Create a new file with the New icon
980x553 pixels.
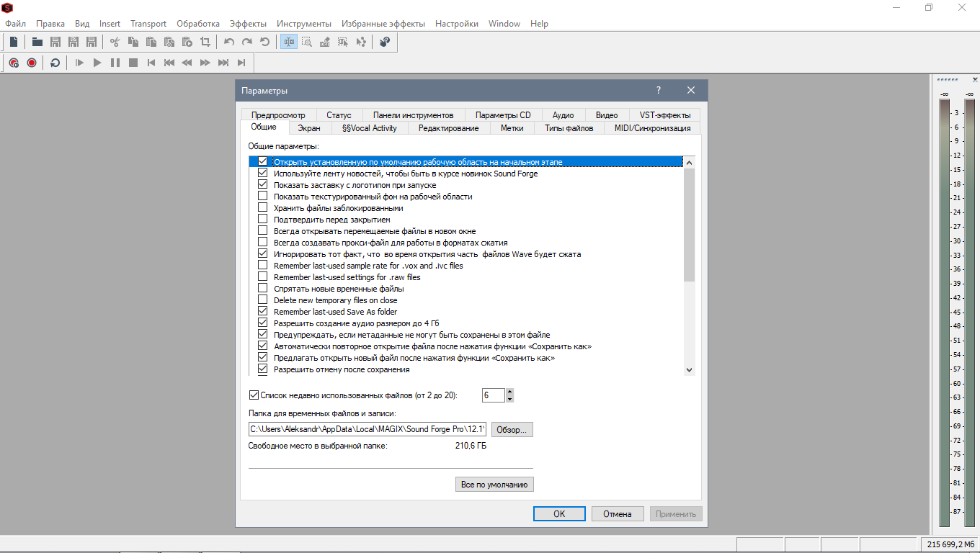14,42
